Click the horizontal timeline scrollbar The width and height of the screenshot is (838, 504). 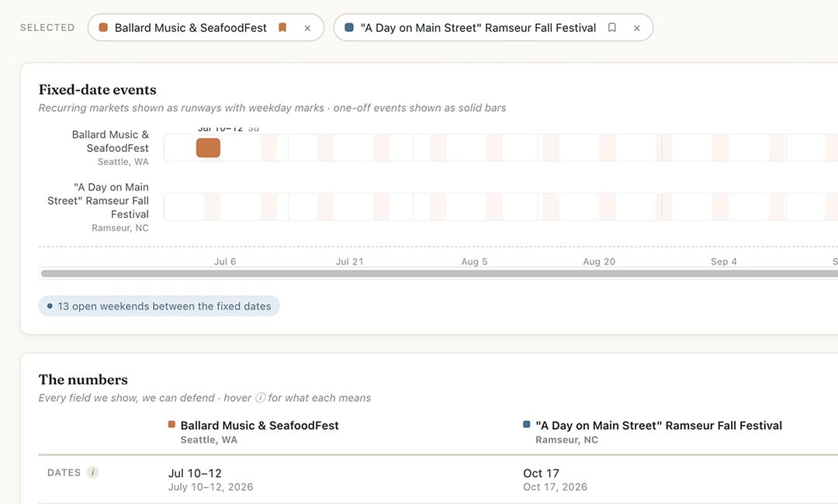pyautogui.click(x=439, y=274)
